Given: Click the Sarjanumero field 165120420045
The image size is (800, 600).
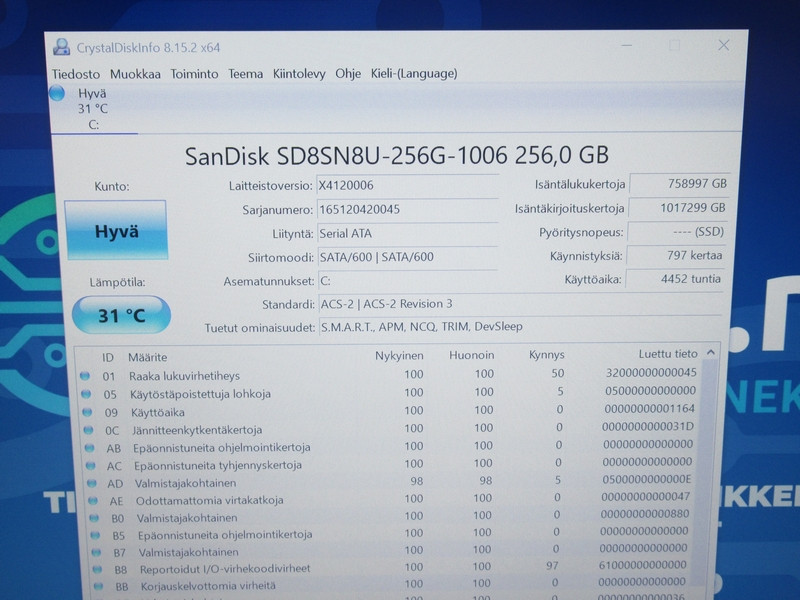Looking at the screenshot, I should 407,209.
